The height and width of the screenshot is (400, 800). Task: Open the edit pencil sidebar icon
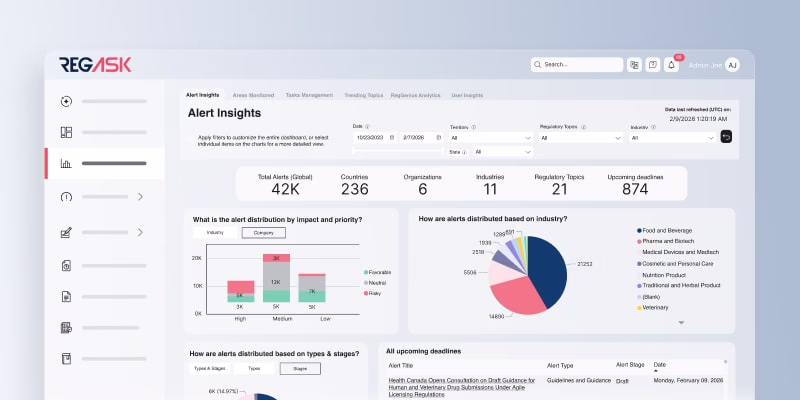click(66, 233)
